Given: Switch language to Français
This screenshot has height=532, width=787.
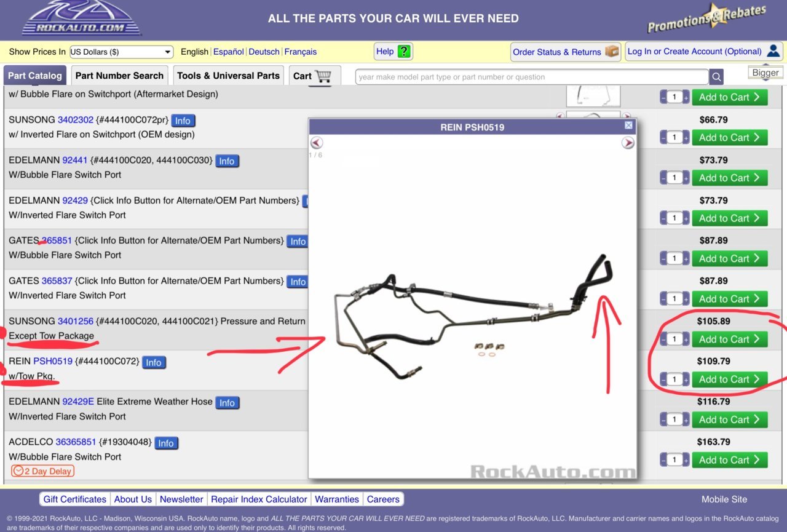Looking at the screenshot, I should click(x=301, y=52).
